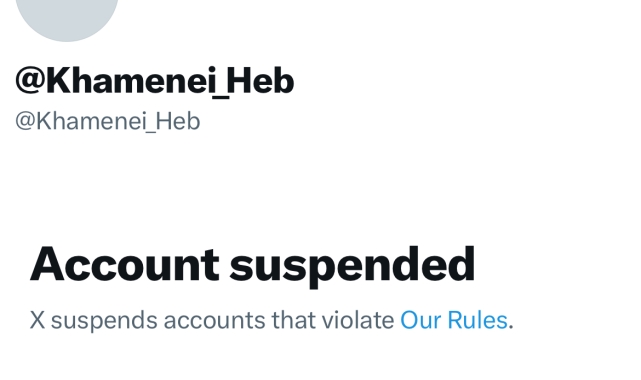641x380 pixels.
Task: Click 'Khamenei' in the bold display name
Action: click(130, 80)
